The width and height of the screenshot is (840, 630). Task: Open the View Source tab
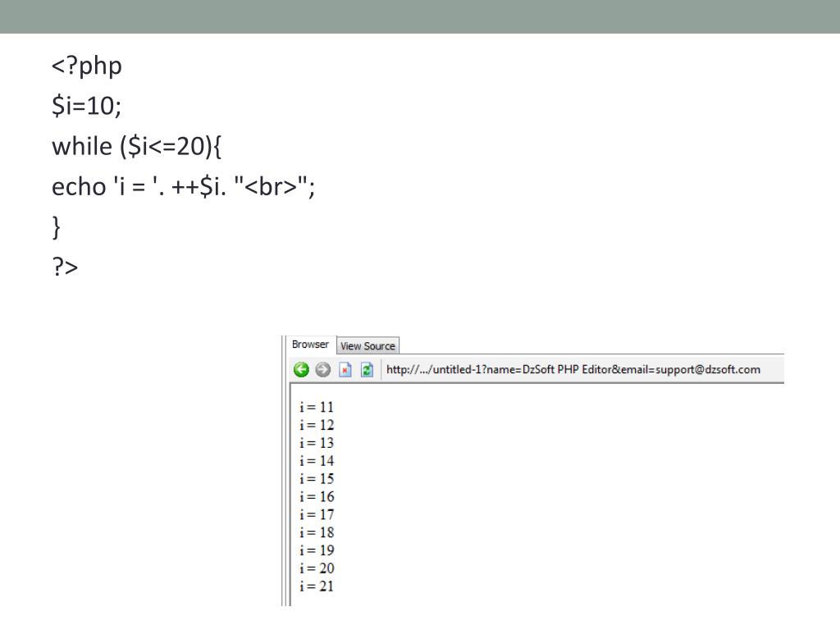367,346
